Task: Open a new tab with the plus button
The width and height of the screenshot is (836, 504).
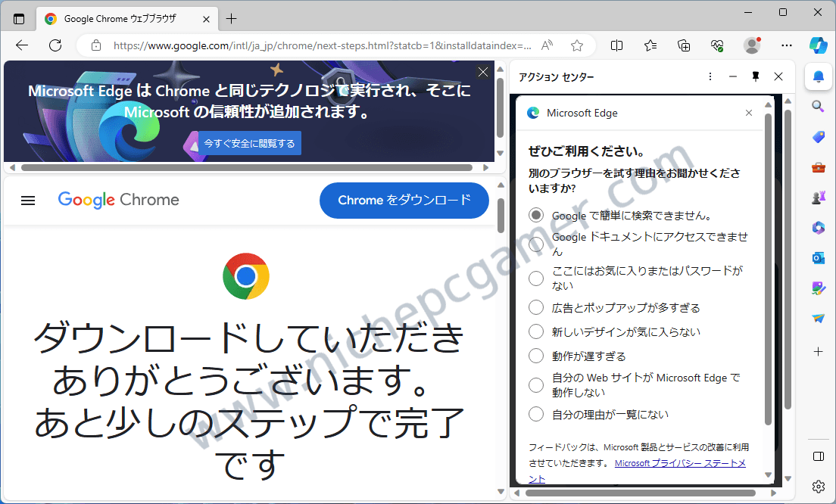Action: click(x=231, y=19)
